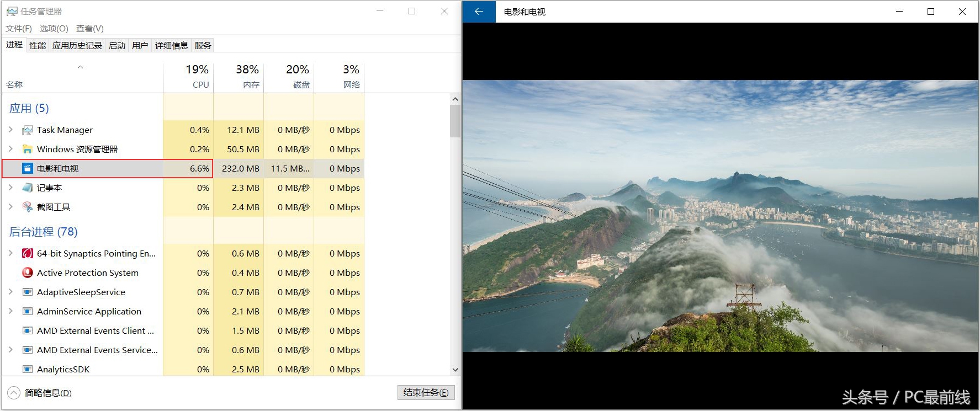
Task: Click the 结束任务(E) button
Action: 426,393
